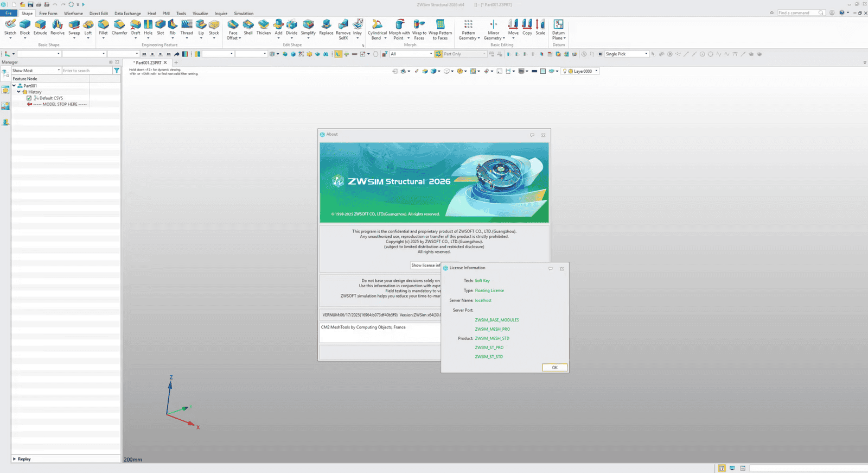Click the Find a command search box
The width and height of the screenshot is (868, 473).
tap(797, 12)
